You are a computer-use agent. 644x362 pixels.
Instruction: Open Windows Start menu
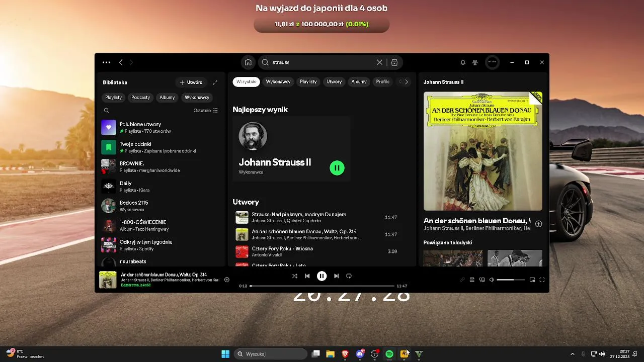225,354
